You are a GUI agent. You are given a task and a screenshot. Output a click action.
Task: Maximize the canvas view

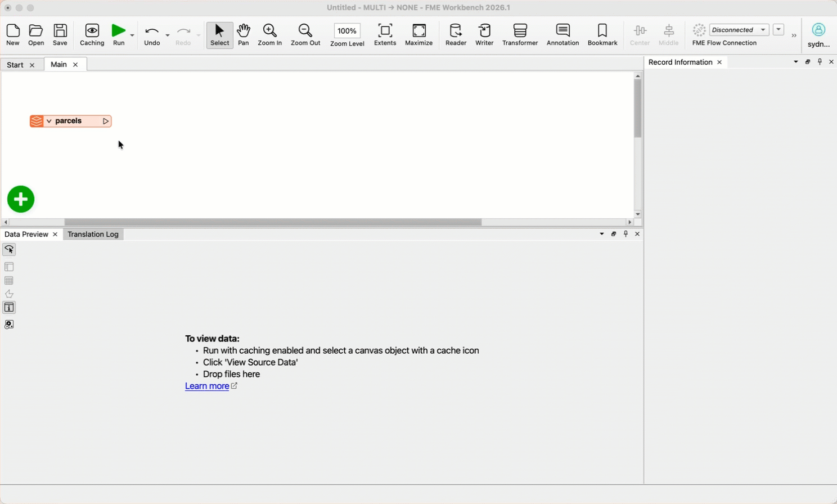point(419,35)
